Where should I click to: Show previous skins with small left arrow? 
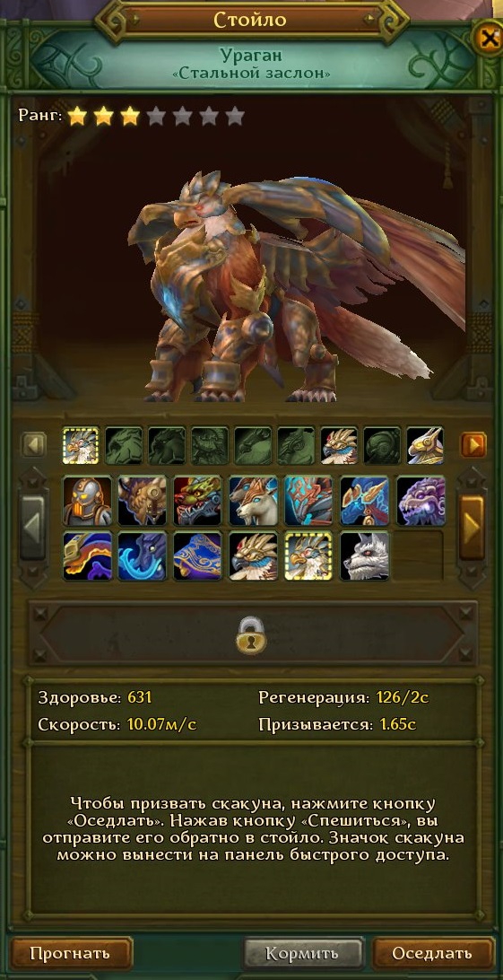coord(34,446)
